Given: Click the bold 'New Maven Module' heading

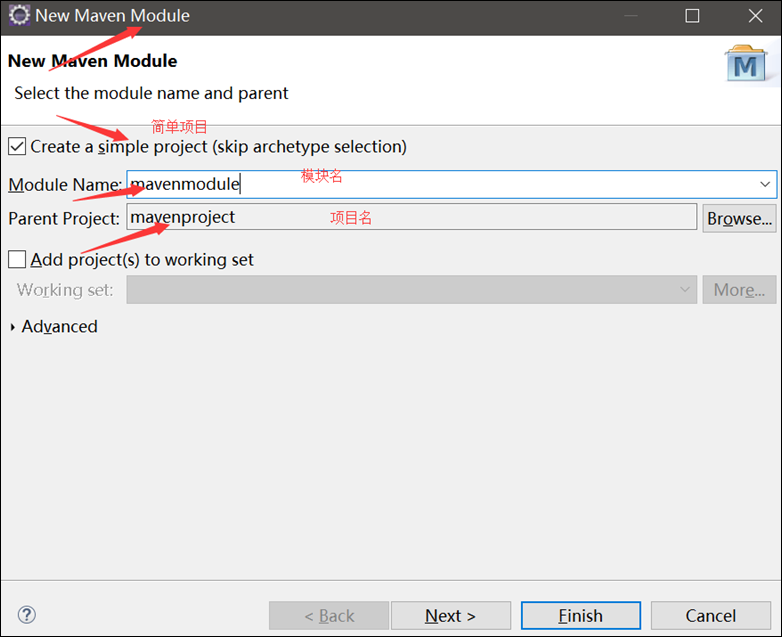Looking at the screenshot, I should 92,61.
